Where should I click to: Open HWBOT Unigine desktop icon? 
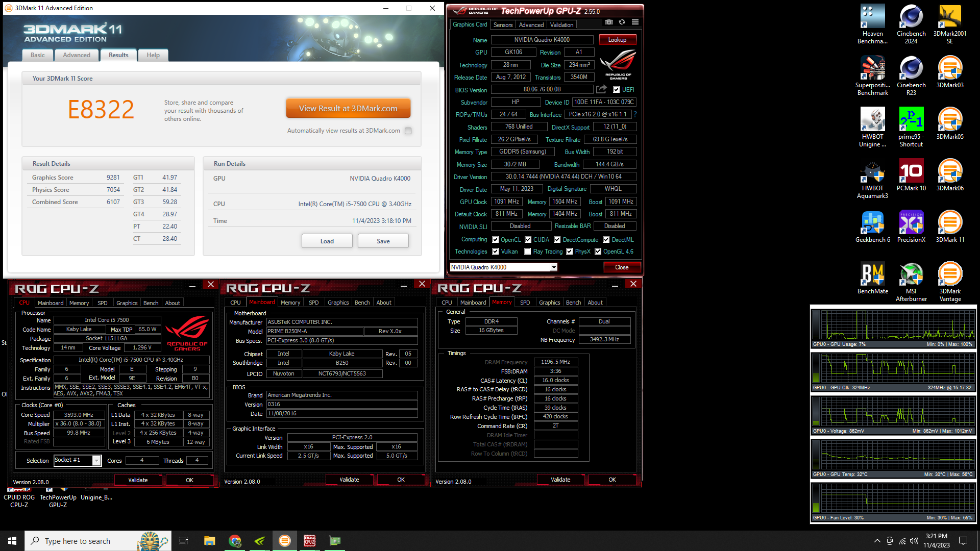[x=872, y=127]
